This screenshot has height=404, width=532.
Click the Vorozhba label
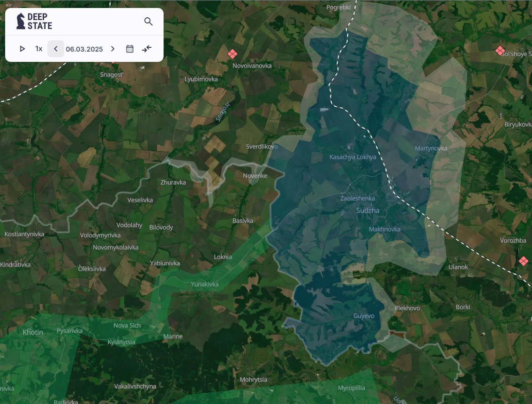pyautogui.click(x=513, y=241)
